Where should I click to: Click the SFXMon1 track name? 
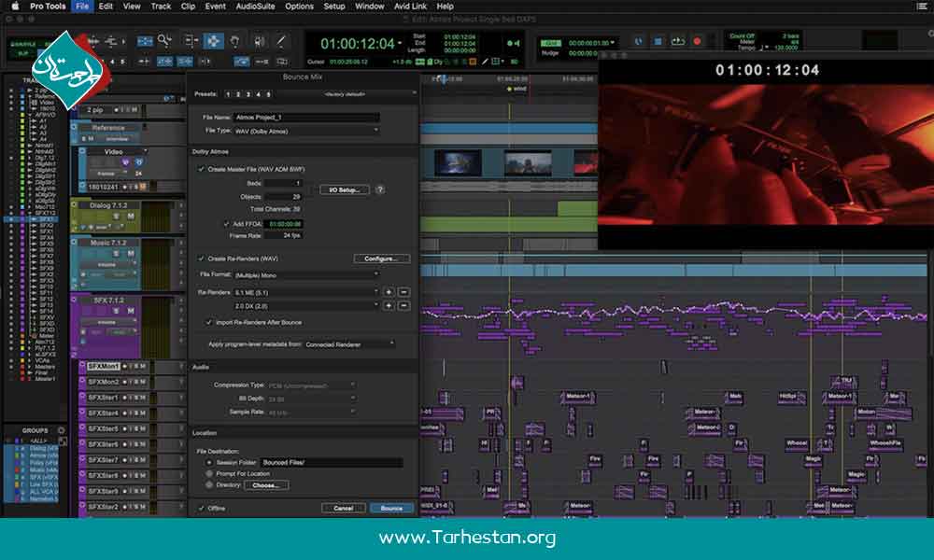[x=104, y=366]
